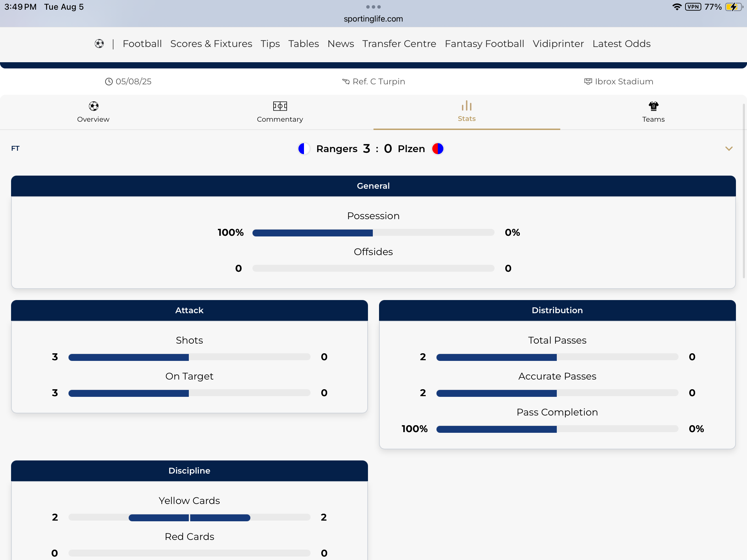Click the Stats bar chart icon
Screen dimensions: 747x560
click(x=467, y=105)
